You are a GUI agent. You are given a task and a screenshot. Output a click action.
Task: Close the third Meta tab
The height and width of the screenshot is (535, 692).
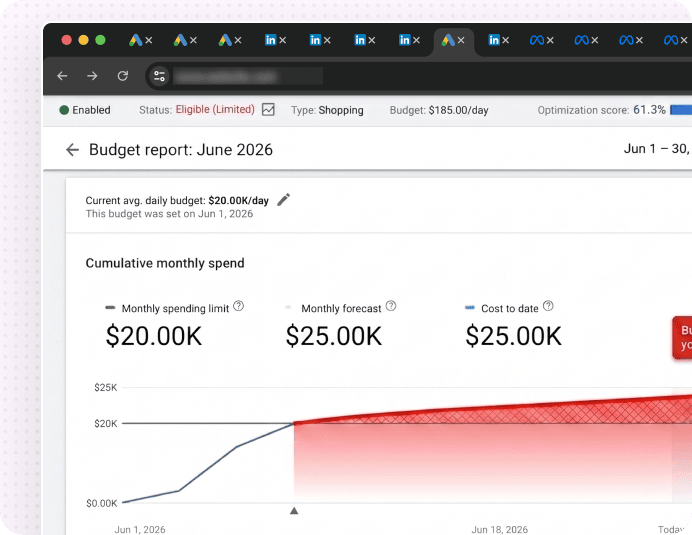[639, 41]
